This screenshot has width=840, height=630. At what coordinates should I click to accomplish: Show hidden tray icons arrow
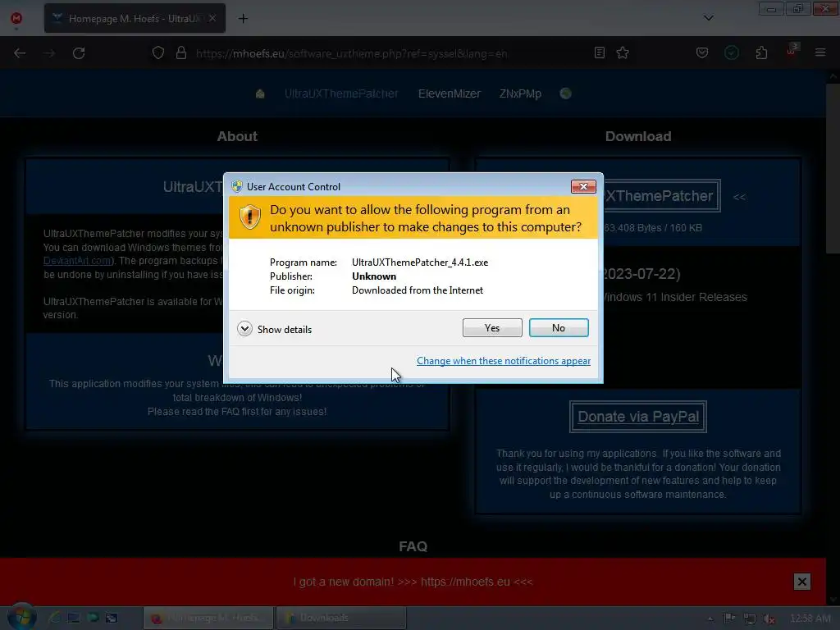pos(710,619)
